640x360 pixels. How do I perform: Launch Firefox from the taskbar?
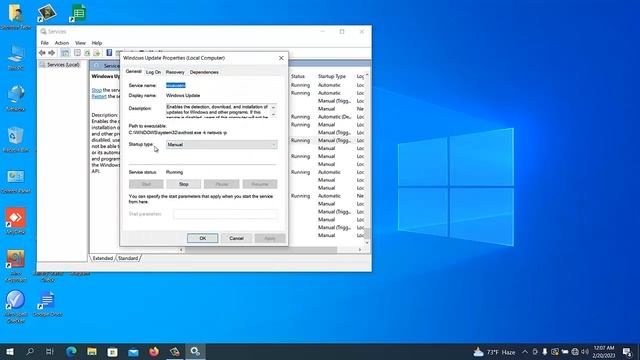(154, 351)
